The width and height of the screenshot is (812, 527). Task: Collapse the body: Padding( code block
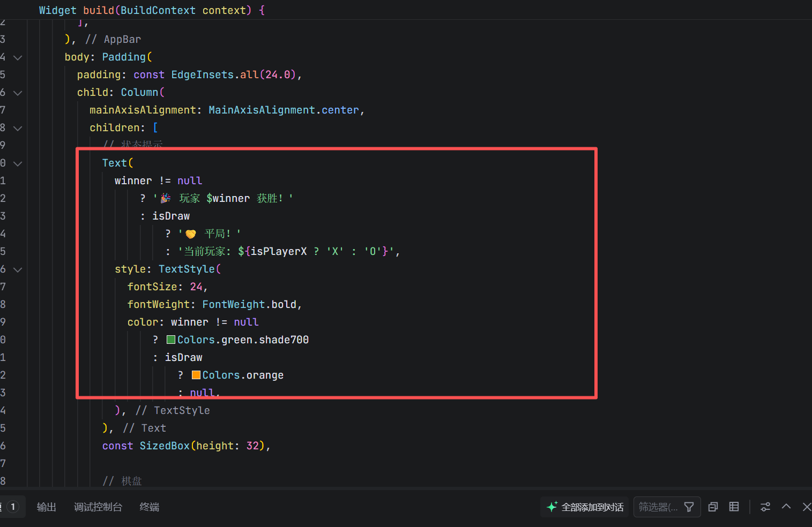[18, 57]
